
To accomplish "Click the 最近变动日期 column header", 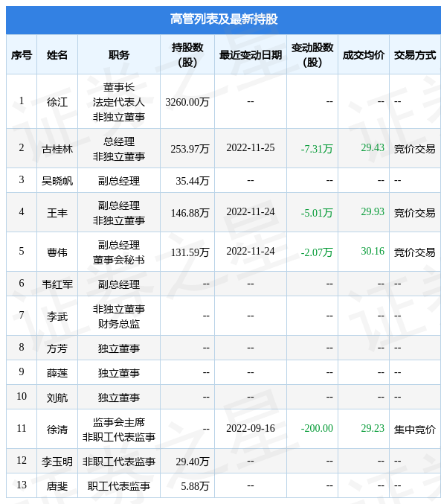I will pos(251,55).
